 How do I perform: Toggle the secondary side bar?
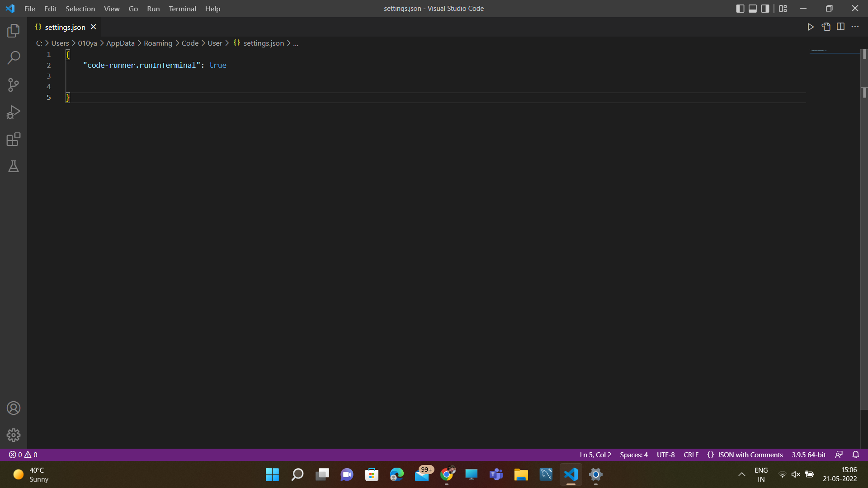765,8
